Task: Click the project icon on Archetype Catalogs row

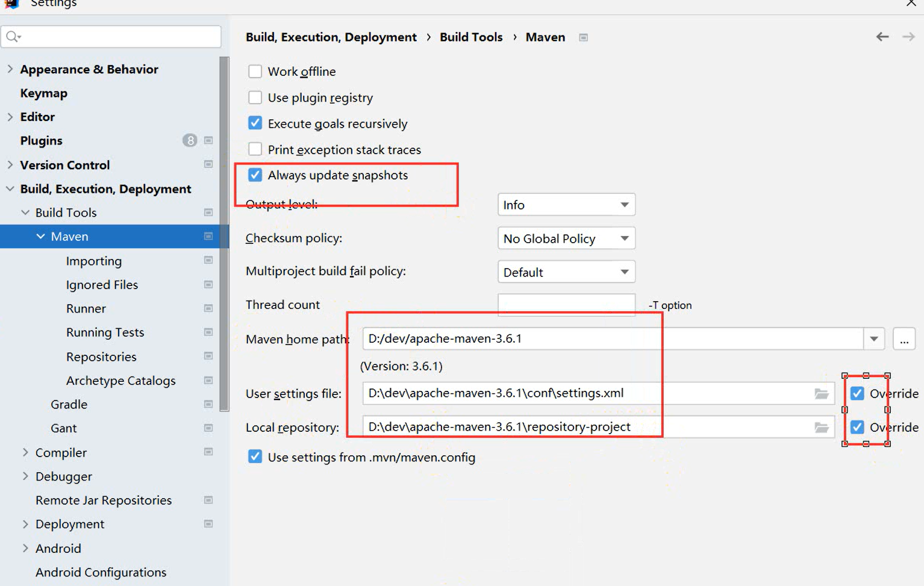Action: (x=208, y=380)
